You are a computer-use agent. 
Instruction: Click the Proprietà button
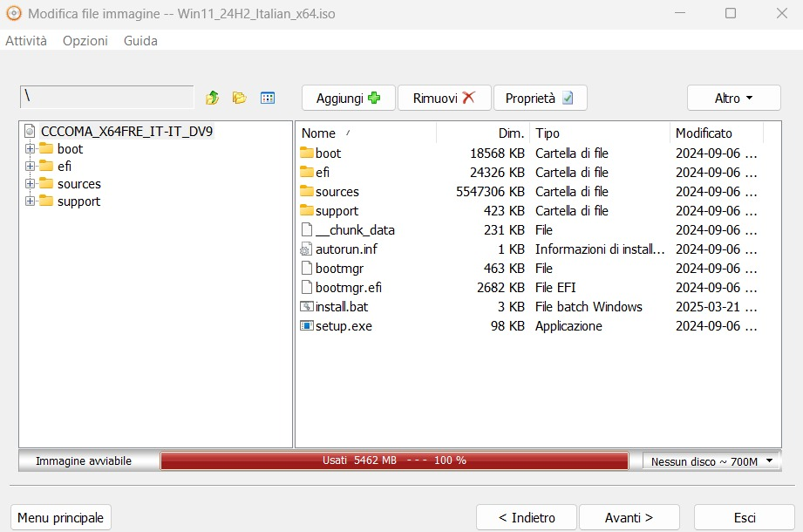540,98
